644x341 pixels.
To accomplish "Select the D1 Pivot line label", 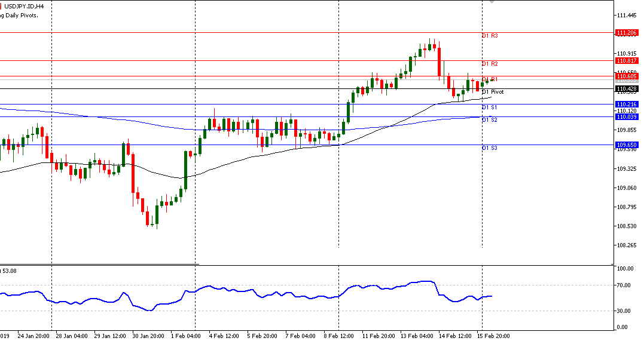I will click(x=493, y=92).
